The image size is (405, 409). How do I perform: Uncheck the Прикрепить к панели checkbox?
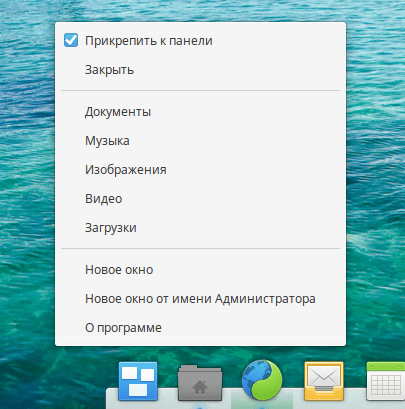71,40
